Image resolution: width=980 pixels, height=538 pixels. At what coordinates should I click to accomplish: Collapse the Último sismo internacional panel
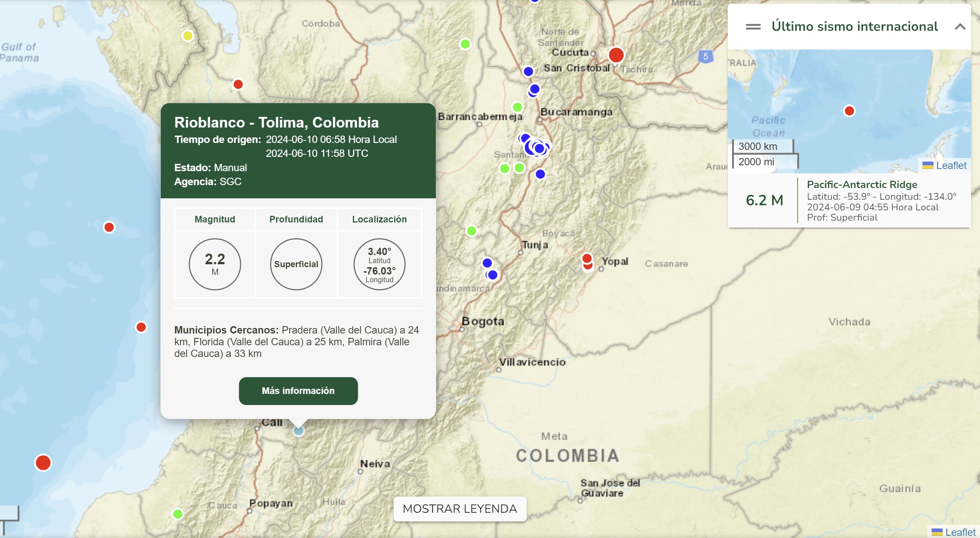[x=960, y=27]
